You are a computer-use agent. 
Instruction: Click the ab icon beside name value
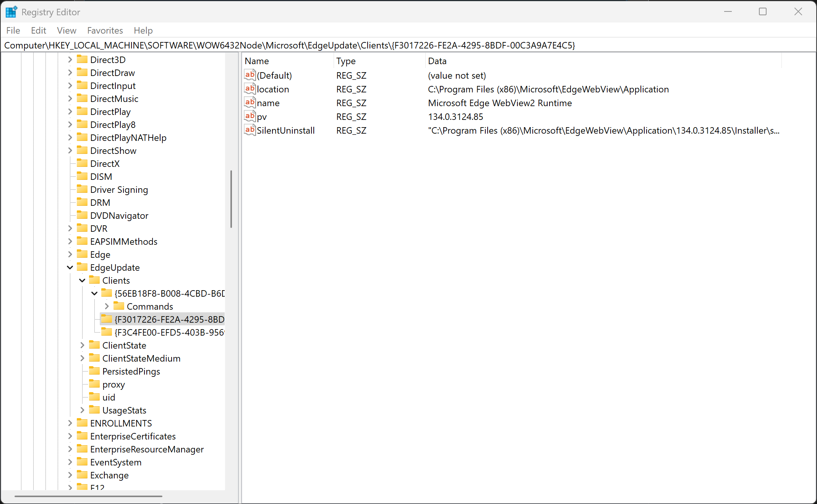click(250, 102)
